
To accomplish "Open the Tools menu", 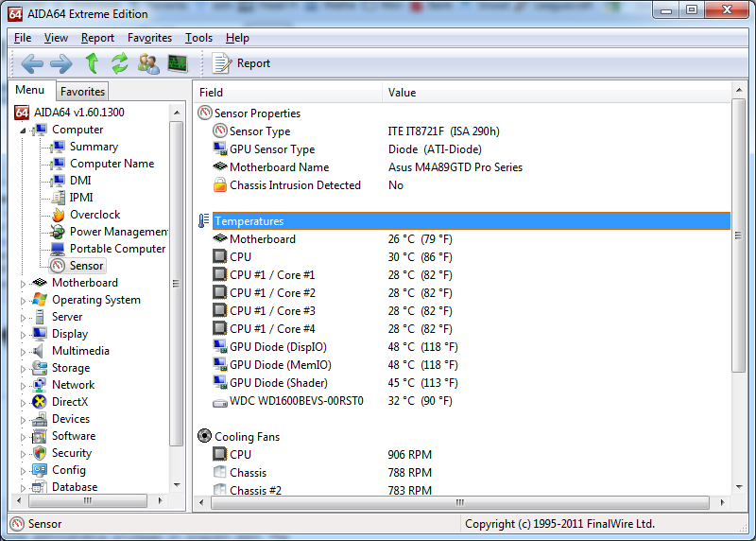I will coord(198,38).
